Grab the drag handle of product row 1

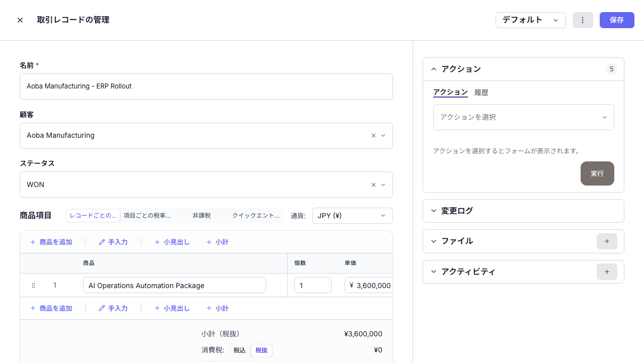tap(33, 285)
